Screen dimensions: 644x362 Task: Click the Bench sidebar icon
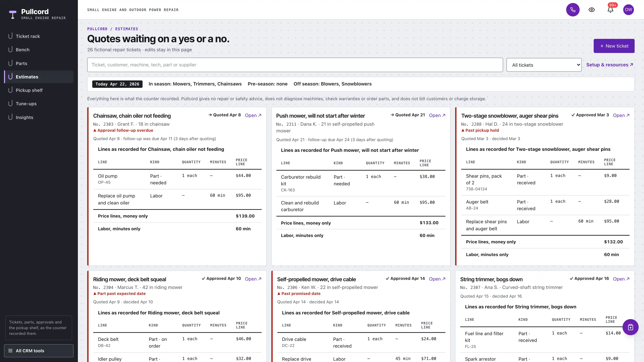pyautogui.click(x=10, y=49)
